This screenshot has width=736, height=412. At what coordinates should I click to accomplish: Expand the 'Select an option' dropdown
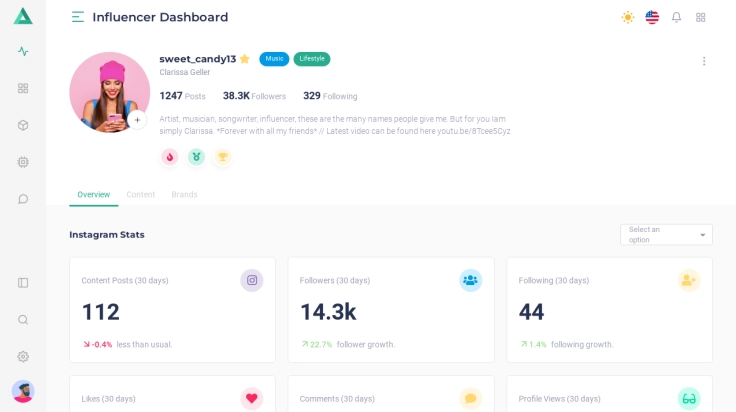tap(666, 235)
